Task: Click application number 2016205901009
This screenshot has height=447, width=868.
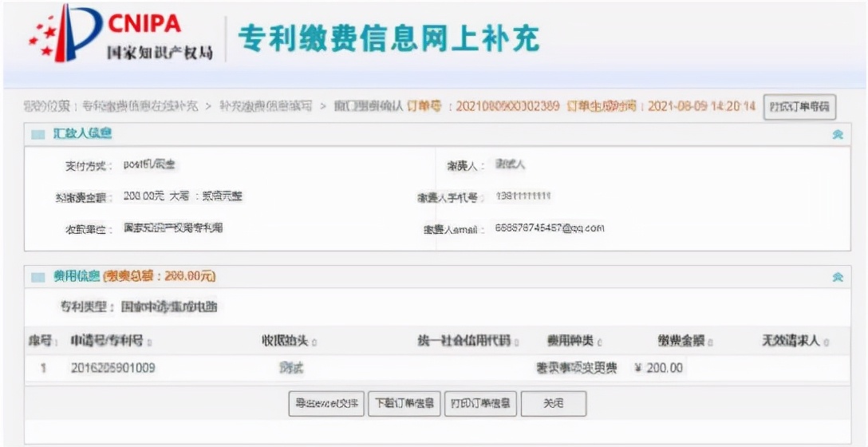Action: 113,368
